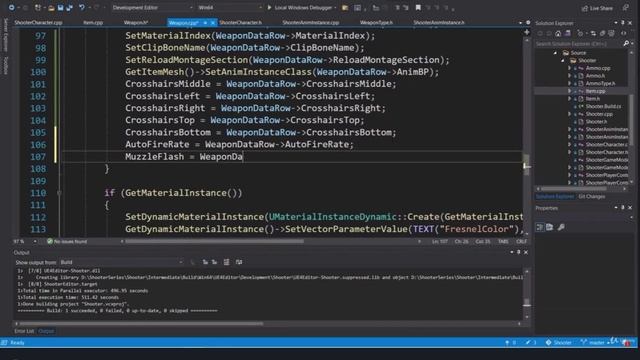Switch to the Error List tab
Viewport: 640px width, 360px height.
[24, 331]
